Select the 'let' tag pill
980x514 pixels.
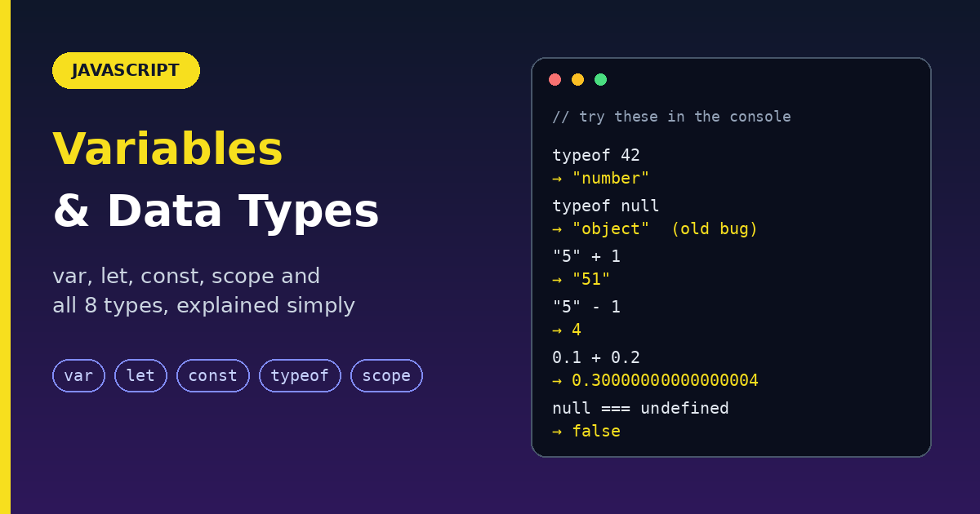coord(140,375)
